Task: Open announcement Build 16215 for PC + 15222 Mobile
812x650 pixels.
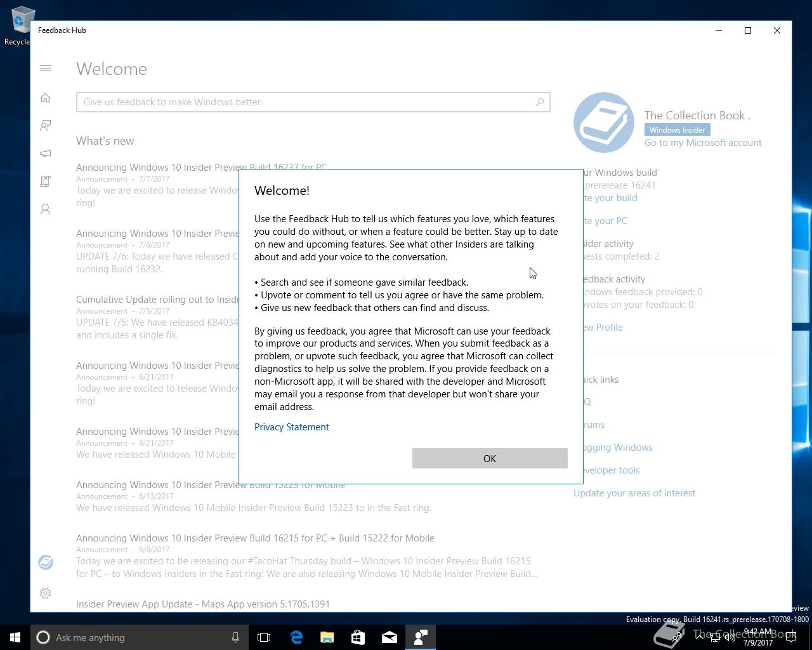Action: 255,538
